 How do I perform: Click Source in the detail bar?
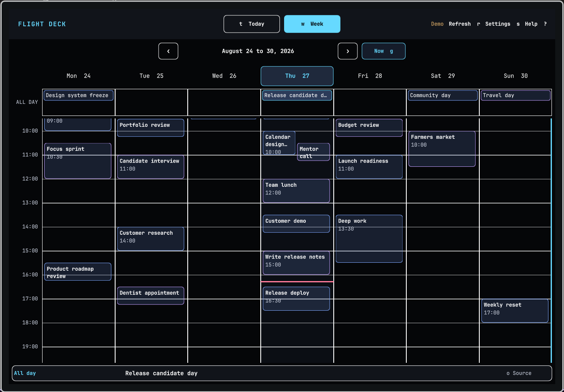(x=519, y=374)
